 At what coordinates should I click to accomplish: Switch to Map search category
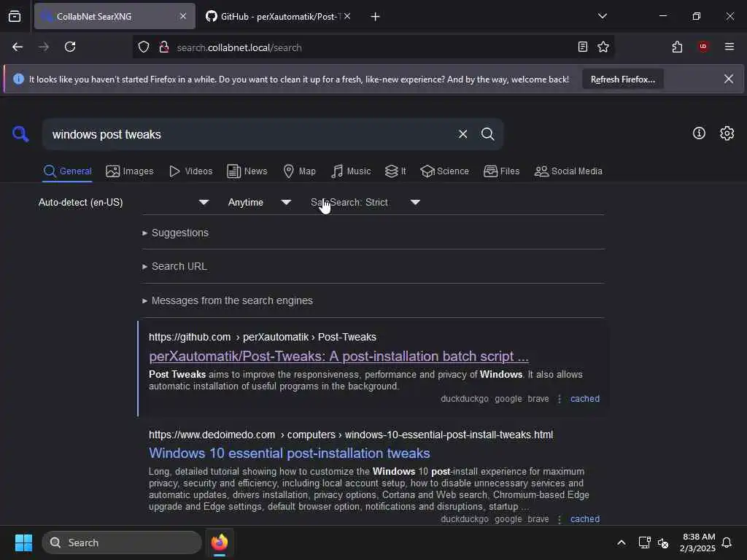tap(299, 171)
